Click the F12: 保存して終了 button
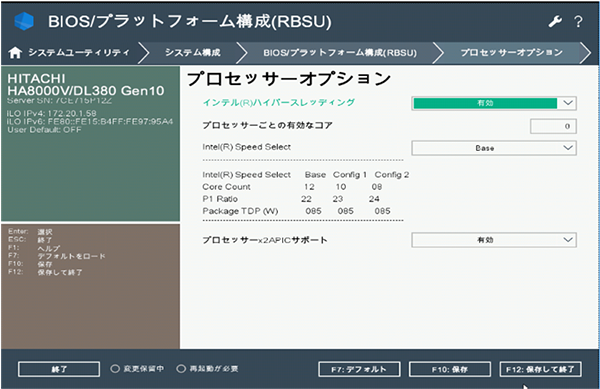The height and width of the screenshot is (389, 600). coord(540,369)
